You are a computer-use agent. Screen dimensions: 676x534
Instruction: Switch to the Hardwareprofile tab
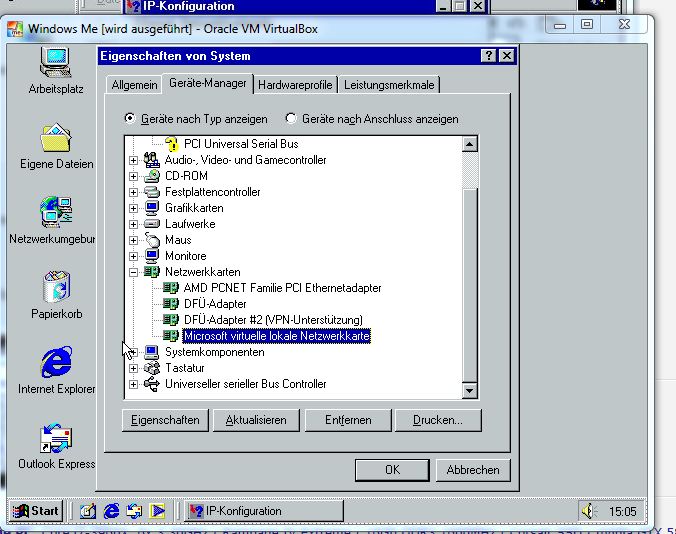click(295, 85)
